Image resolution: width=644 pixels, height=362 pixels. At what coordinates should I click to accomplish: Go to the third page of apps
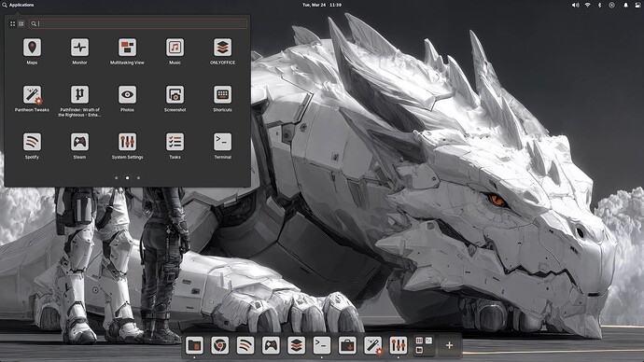[138, 177]
